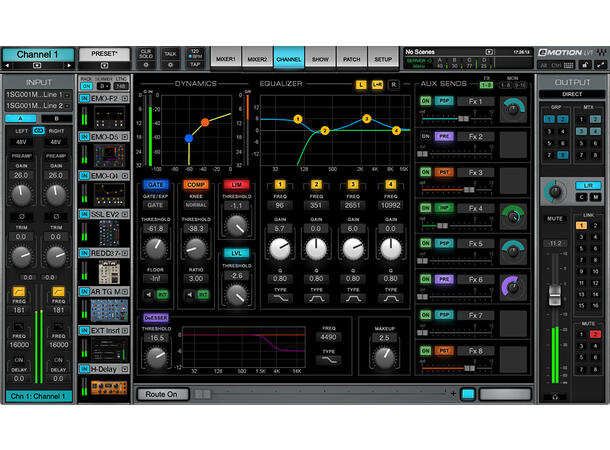This screenshot has width=610, height=450.
Task: Select input B button
Action: [x=57, y=118]
